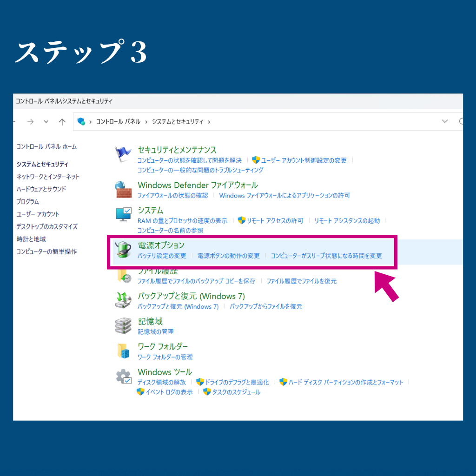Click the 記憶域 storage drives icon
This screenshot has width=476, height=476.
tap(123, 325)
